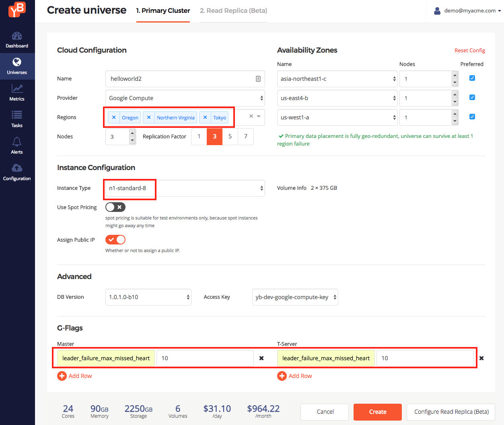Open the Provider dropdown

click(185, 98)
